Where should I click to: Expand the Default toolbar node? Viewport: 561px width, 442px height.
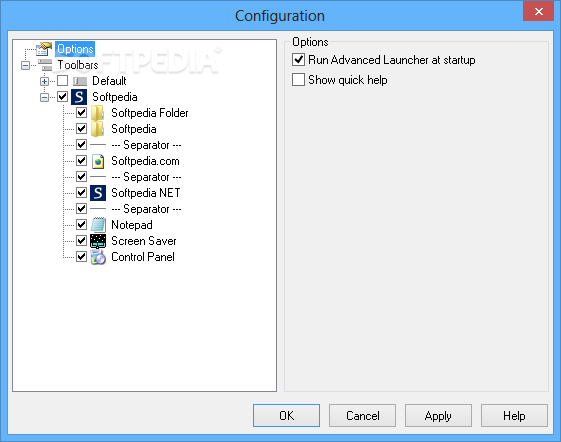44,82
